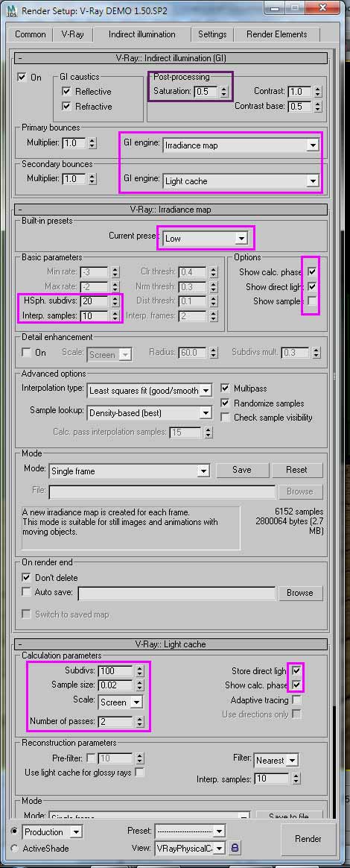Screen dimensions: 350x868
Task: Open Light cache Scale dropdown
Action: (121, 702)
